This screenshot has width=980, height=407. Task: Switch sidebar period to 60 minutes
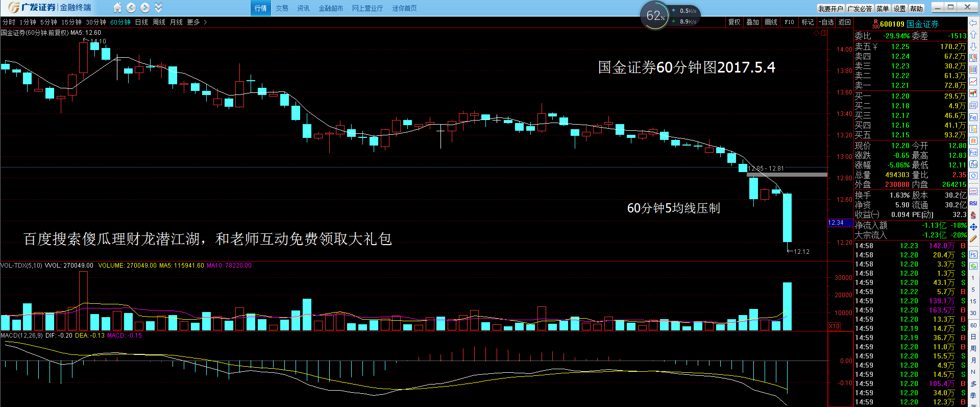pos(973,325)
